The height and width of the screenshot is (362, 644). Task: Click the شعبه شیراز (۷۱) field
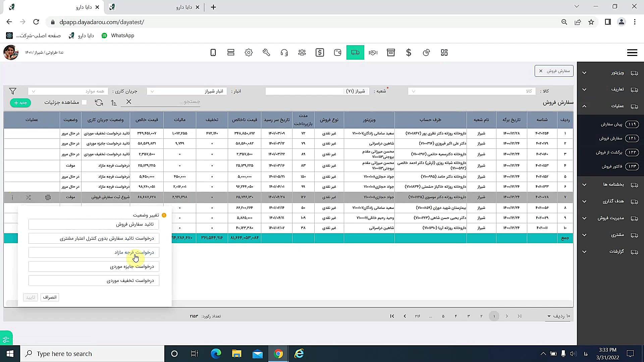coord(317,91)
